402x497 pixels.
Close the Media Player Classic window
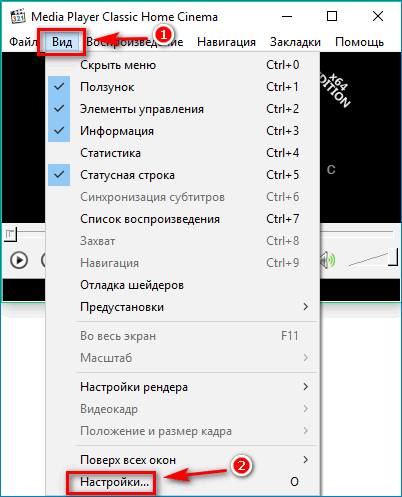pyautogui.click(x=378, y=16)
